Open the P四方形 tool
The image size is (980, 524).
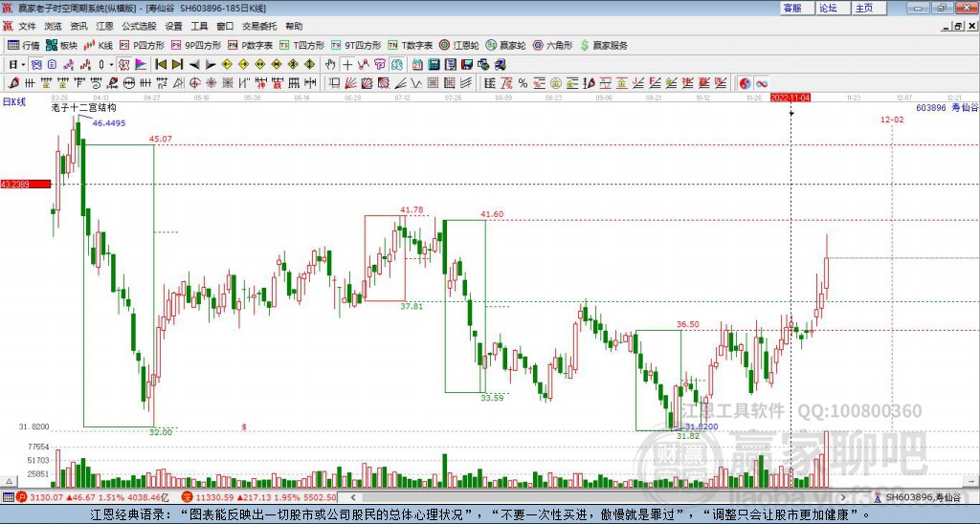142,45
